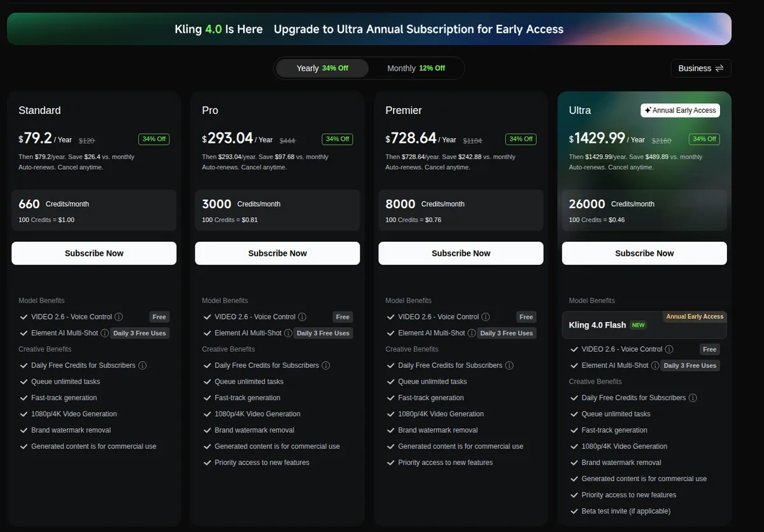View Premier Daily Free Credits info icon
The height and width of the screenshot is (532, 764).
[509, 365]
